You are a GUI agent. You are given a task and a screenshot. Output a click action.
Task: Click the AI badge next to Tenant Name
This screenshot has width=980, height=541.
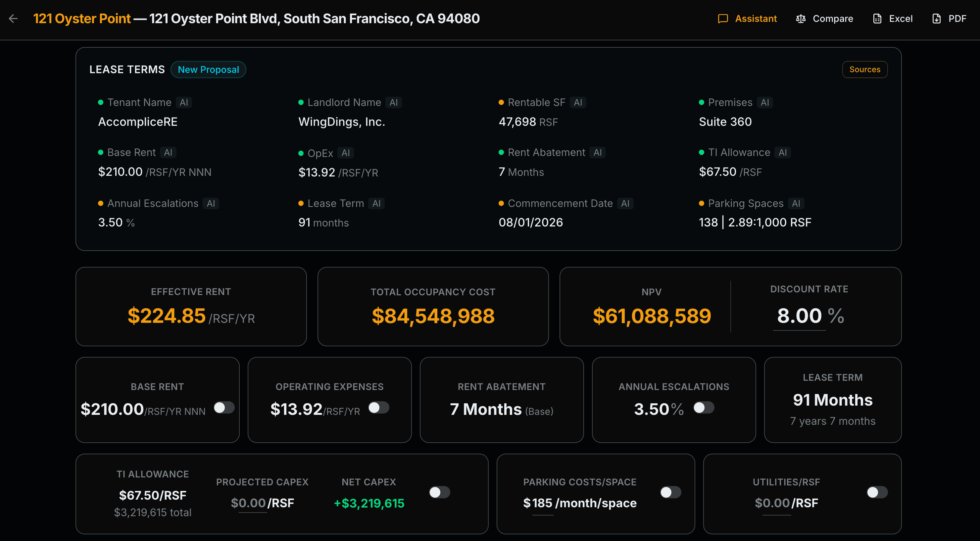[x=184, y=102]
